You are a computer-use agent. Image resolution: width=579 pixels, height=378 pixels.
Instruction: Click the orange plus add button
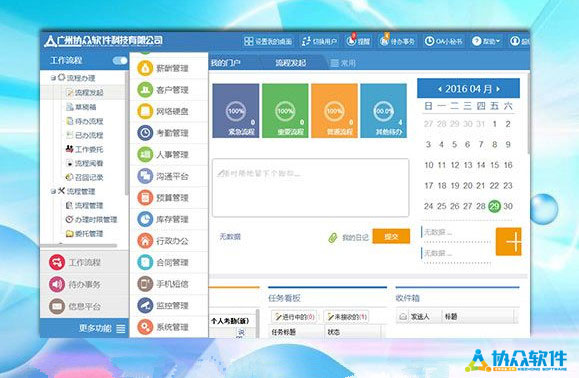(508, 242)
